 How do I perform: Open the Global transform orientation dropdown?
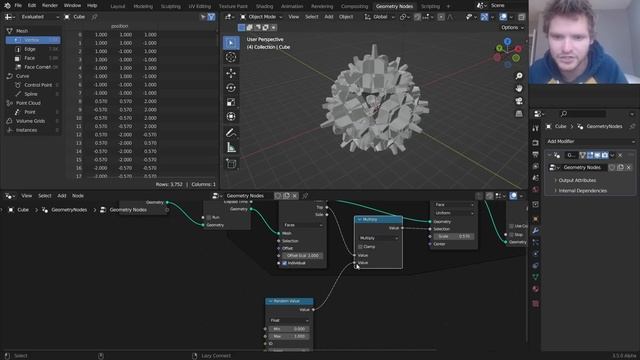tap(379, 17)
